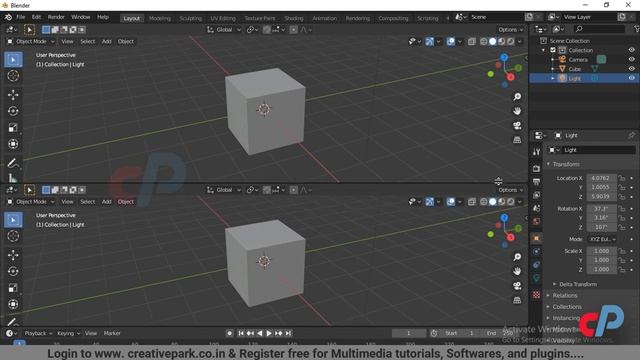Adjust the Location X value field

(601, 178)
